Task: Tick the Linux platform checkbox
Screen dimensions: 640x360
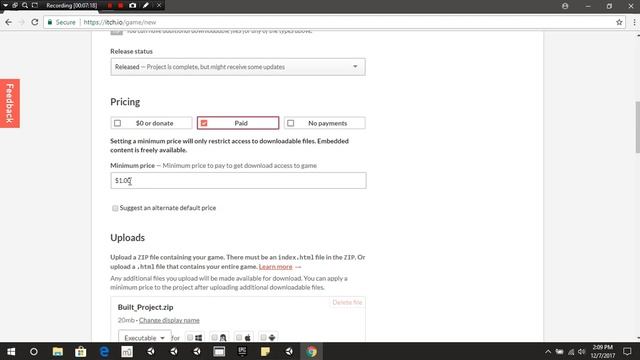Action: pos(215,338)
